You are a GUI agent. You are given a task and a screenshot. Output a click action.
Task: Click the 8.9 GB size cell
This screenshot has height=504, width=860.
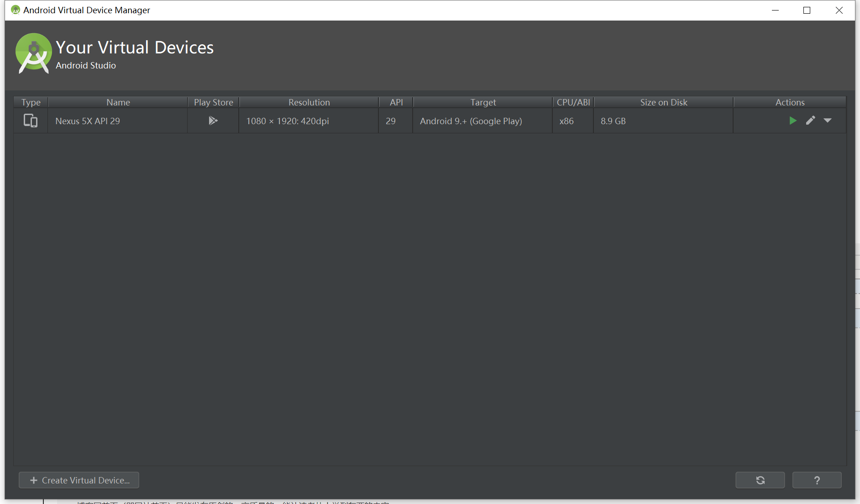[x=664, y=121]
